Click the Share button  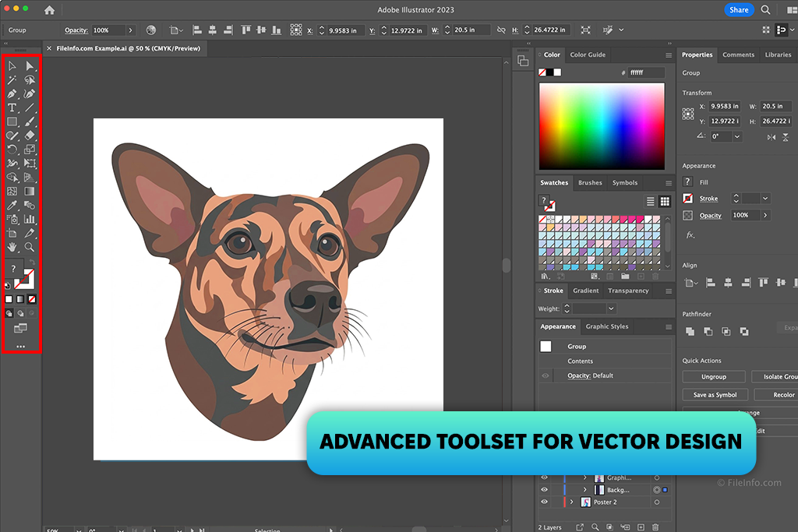[739, 9]
